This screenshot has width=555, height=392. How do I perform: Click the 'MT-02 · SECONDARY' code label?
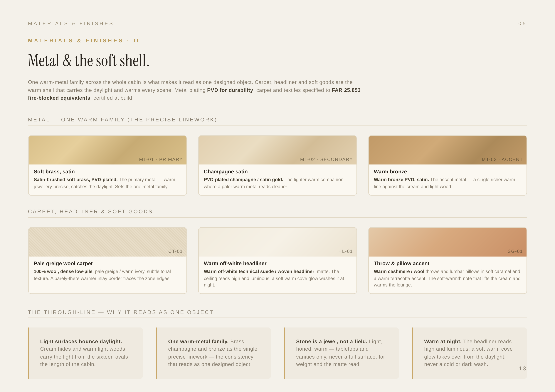(x=326, y=159)
